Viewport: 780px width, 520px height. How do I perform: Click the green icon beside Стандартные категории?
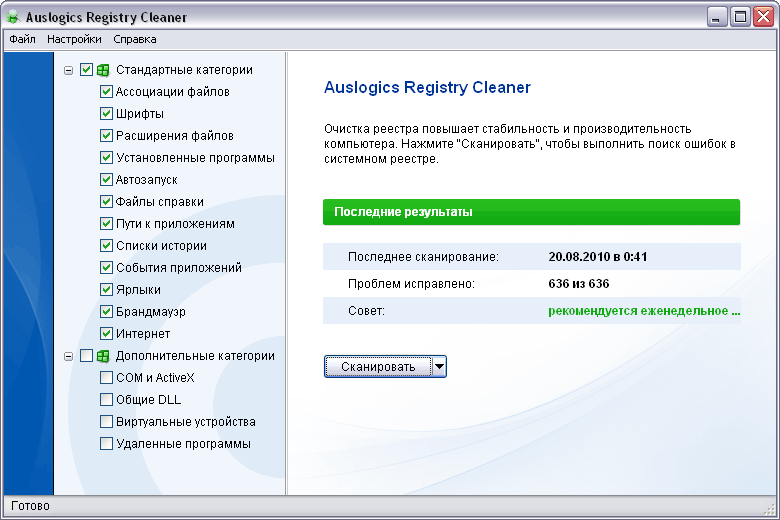point(103,70)
